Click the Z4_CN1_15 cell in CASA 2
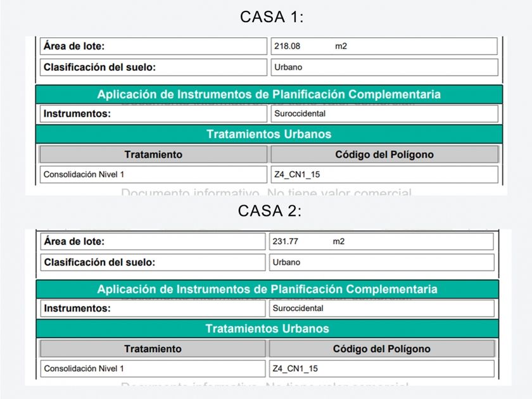 coord(381,369)
